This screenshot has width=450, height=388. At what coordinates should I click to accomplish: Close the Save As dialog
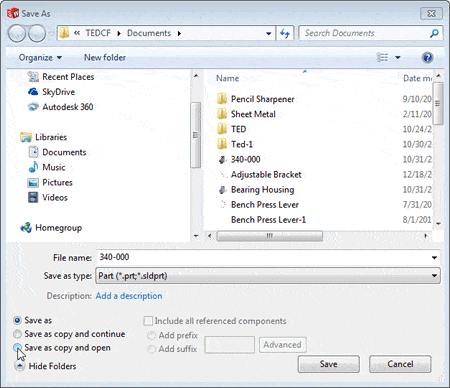click(x=431, y=14)
